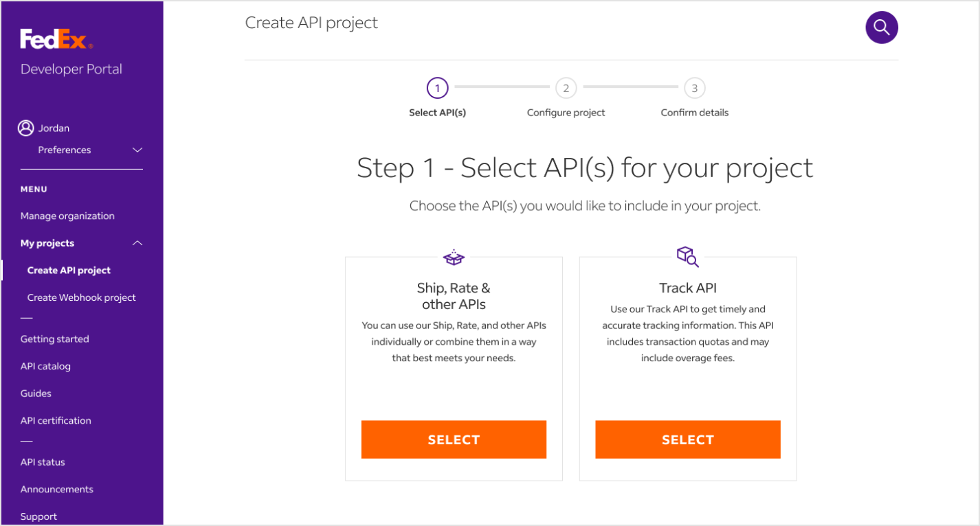Click the Jordan user profile icon
980x526 pixels.
tap(26, 128)
